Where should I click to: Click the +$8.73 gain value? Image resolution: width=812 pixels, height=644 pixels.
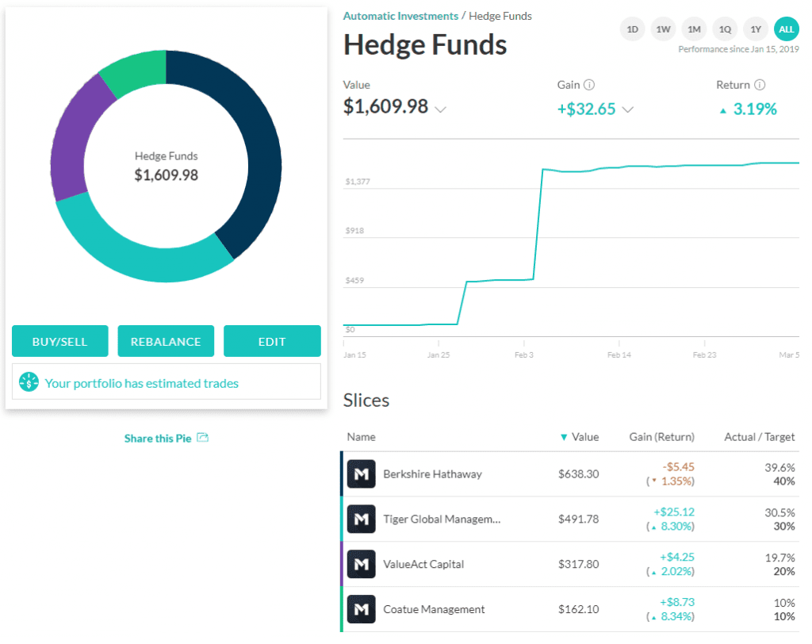click(x=677, y=602)
